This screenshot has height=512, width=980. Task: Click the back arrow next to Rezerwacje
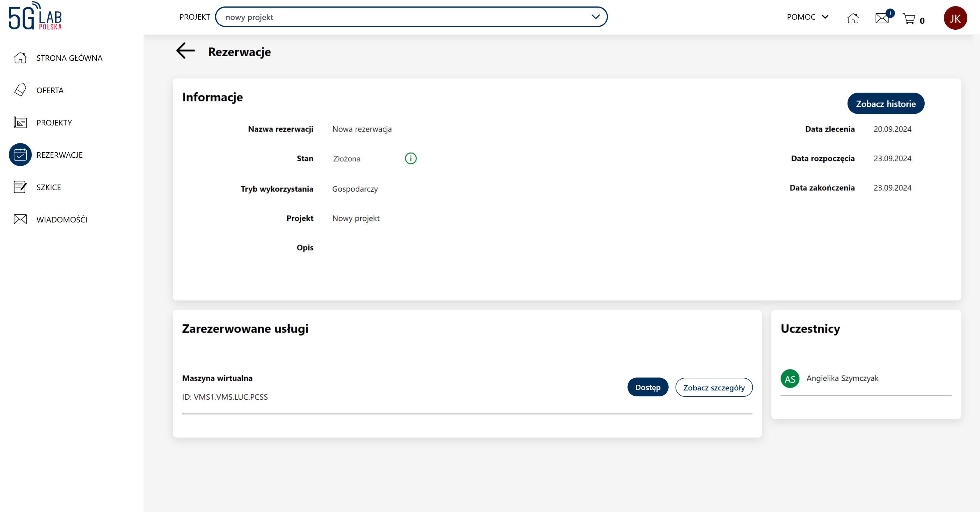point(185,51)
